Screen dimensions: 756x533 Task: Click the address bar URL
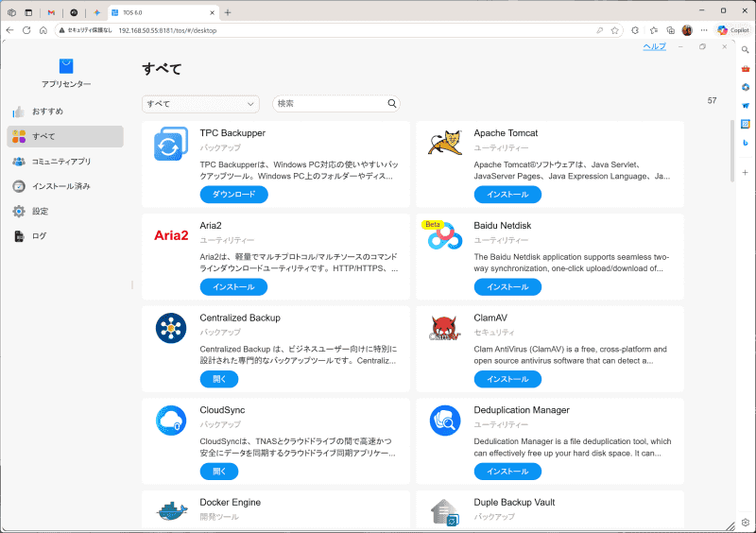click(167, 30)
